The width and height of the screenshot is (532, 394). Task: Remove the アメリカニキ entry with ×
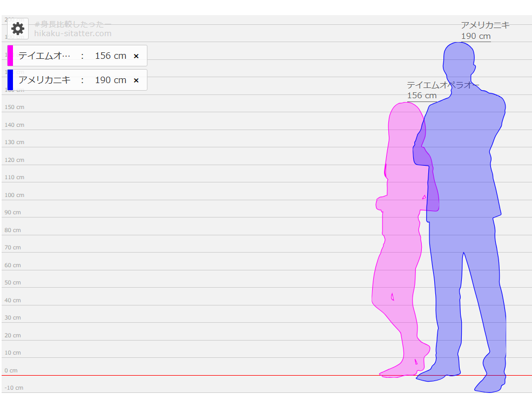pos(136,80)
